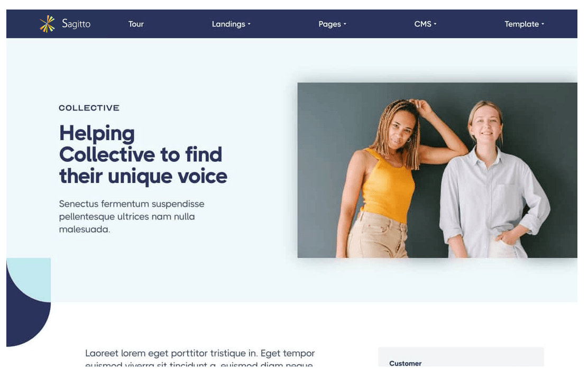Click the Senectus fermentum subtitle paragraph
The height and width of the screenshot is (375, 588).
[x=132, y=216]
